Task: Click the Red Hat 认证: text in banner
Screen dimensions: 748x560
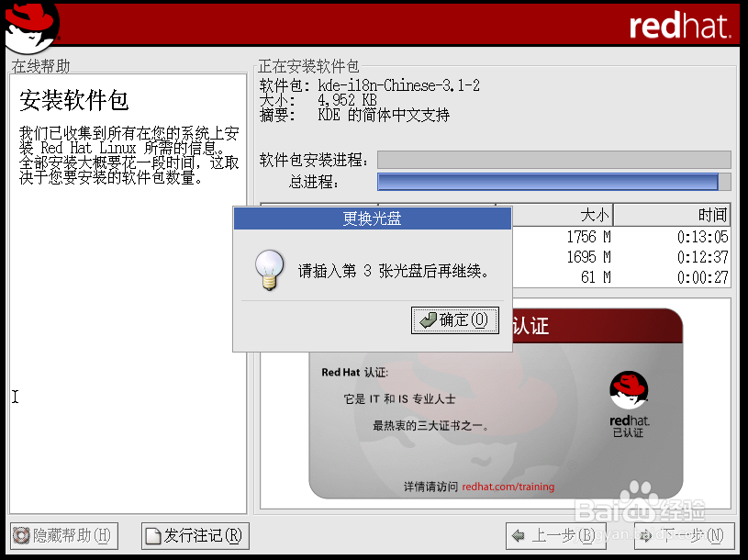Action: tap(355, 373)
